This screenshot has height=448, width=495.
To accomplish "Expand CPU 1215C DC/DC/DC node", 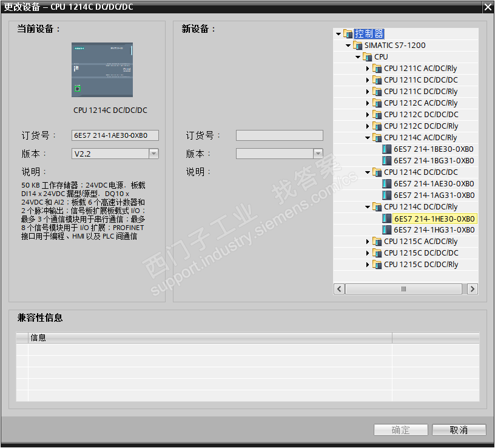I will click(x=368, y=253).
